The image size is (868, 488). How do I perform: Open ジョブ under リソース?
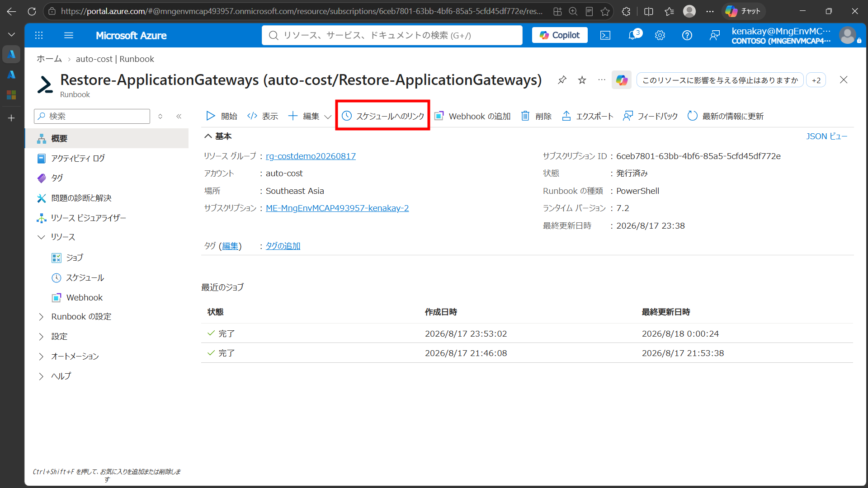click(x=75, y=258)
